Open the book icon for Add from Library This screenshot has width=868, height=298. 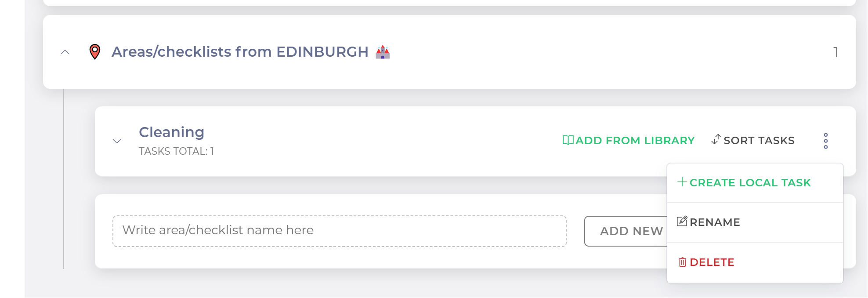[568, 140]
